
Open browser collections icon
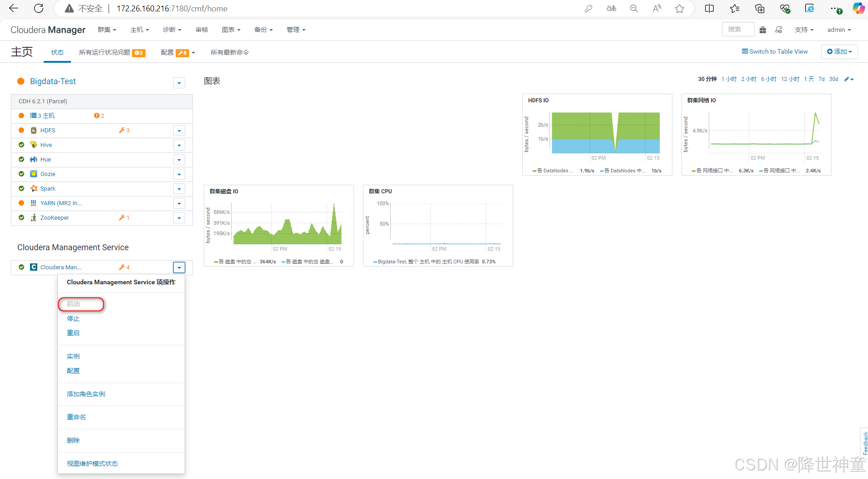tap(760, 8)
